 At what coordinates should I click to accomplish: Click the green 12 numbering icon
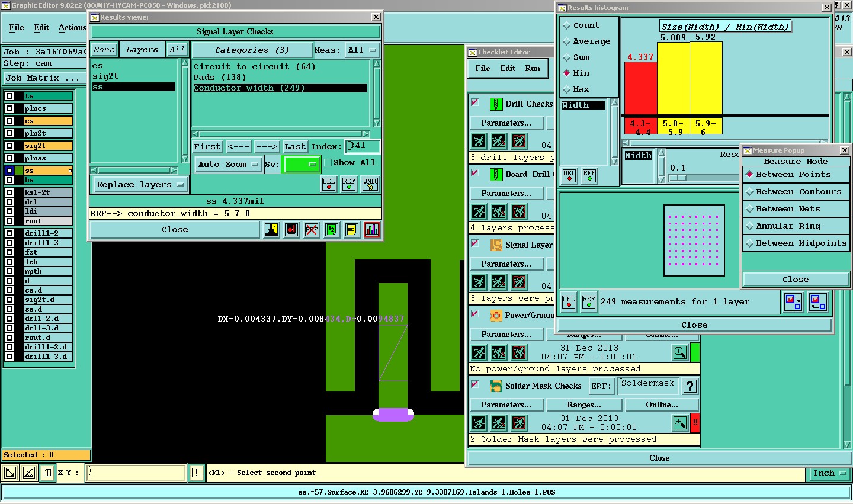pyautogui.click(x=332, y=230)
